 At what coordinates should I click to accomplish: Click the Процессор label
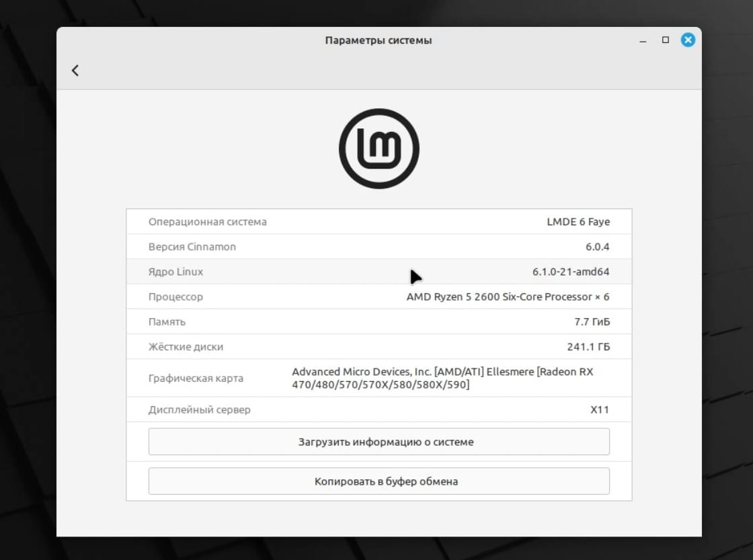175,297
